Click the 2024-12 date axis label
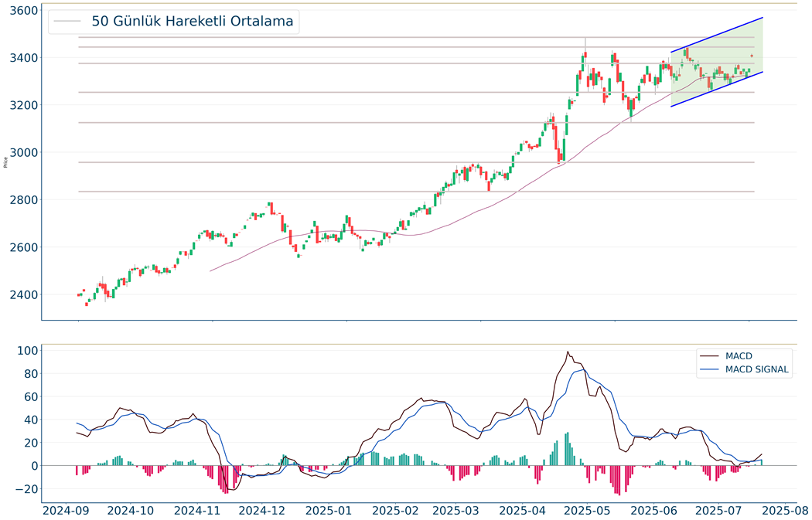The width and height of the screenshot is (812, 520). pyautogui.click(x=263, y=511)
